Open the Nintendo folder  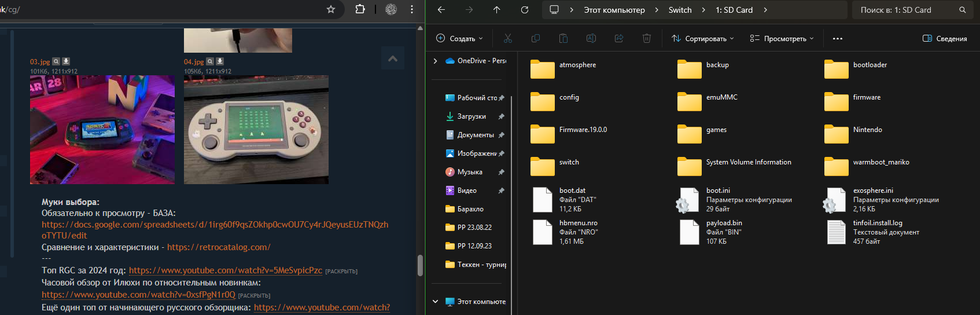point(854,134)
